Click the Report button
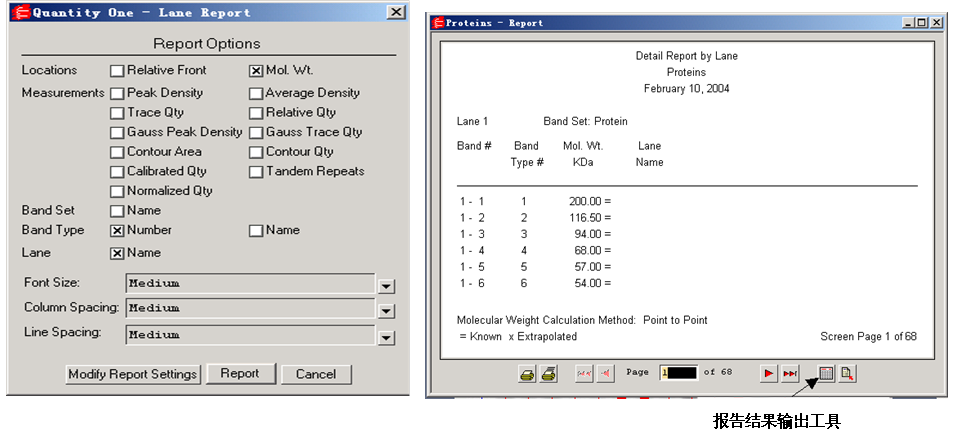The width and height of the screenshot is (957, 442). [239, 374]
